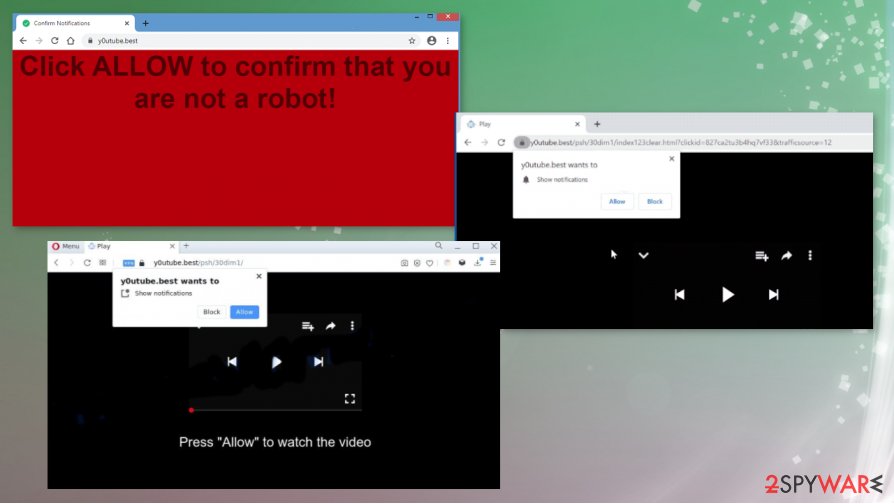This screenshot has height=504, width=894.
Task: Click home icon in red Chrome window
Action: [71, 40]
